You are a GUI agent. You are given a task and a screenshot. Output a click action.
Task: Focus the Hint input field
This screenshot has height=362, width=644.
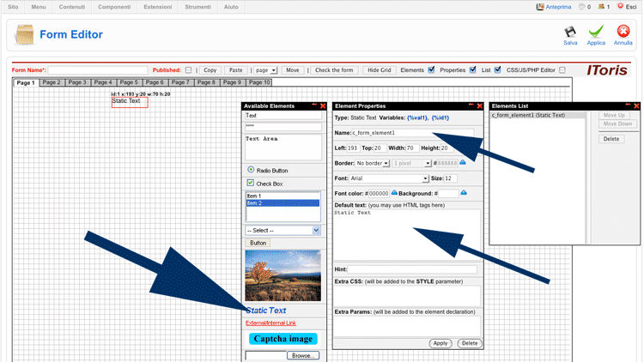412,269
